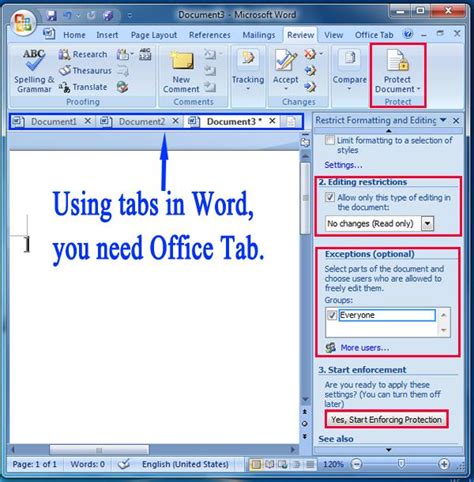Click the Reject change icon
Image resolution: width=474 pixels, height=482 pixels.
[310, 54]
